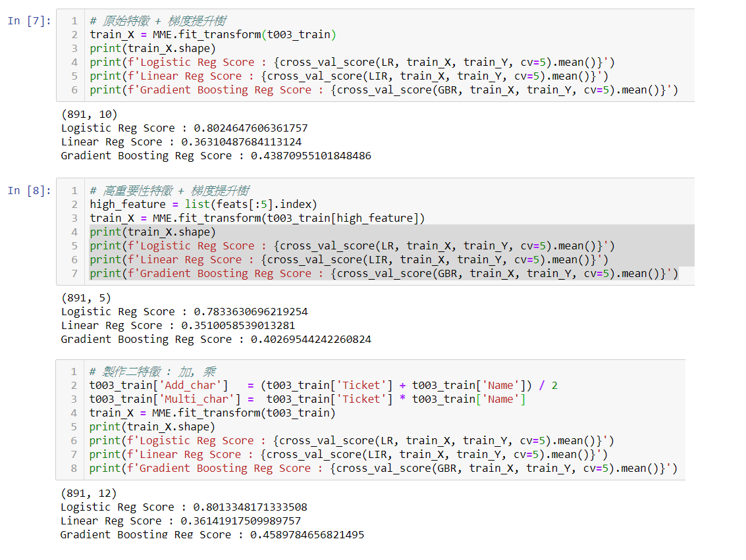Image resolution: width=746 pixels, height=560 pixels.
Task: Click the highlighted Gradient Boosting line in cell 8
Action: click(384, 273)
